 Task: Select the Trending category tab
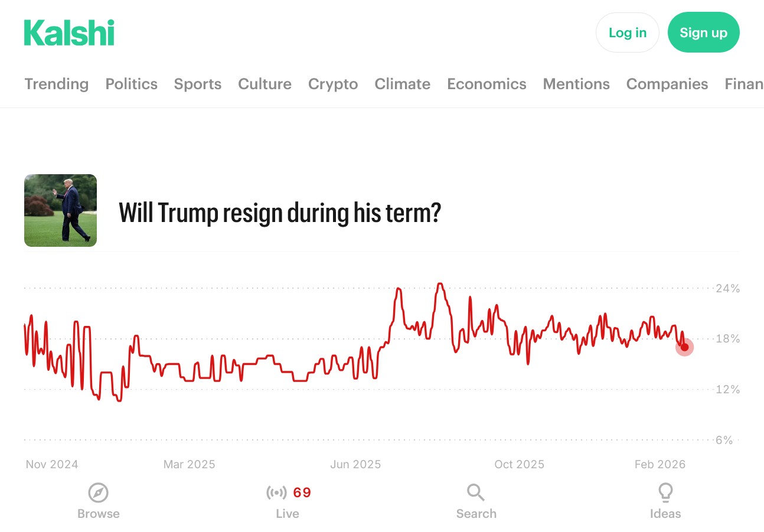[x=57, y=84]
